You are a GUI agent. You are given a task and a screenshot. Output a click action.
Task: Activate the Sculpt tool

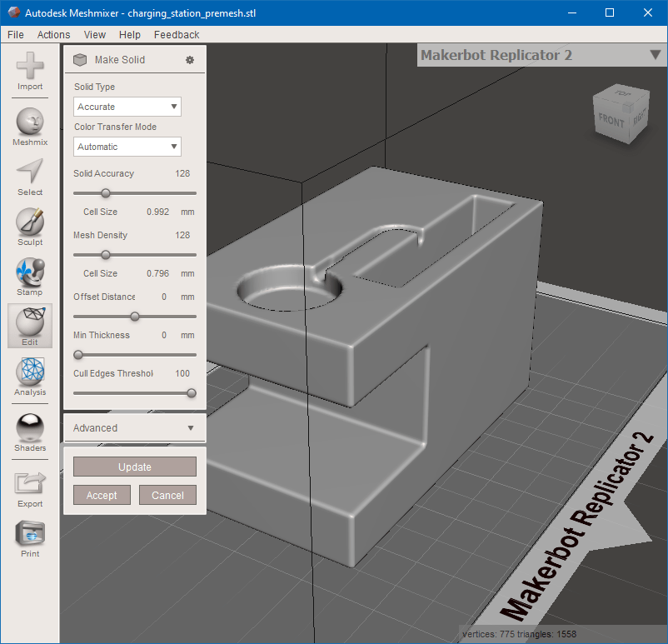(x=30, y=222)
